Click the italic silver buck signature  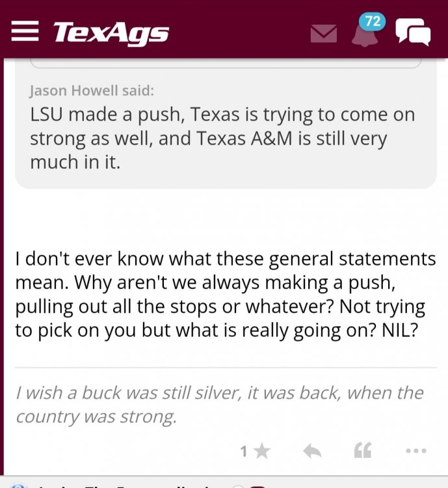219,405
